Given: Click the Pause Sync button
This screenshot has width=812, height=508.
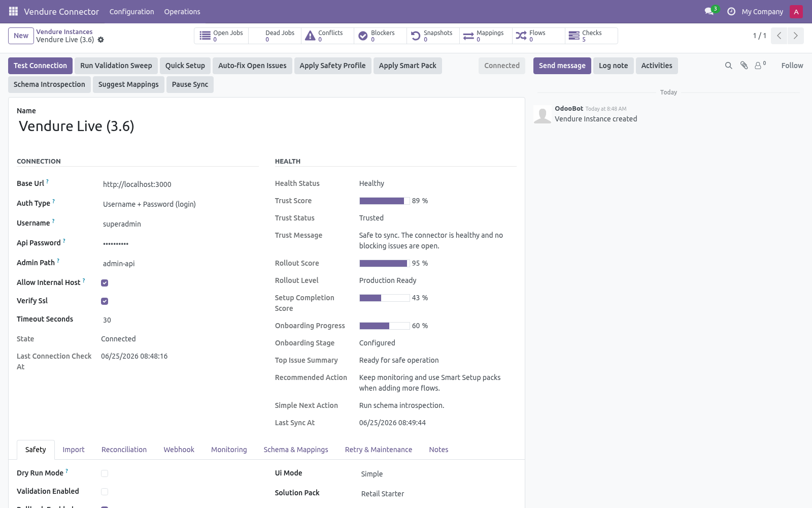Looking at the screenshot, I should tap(190, 84).
